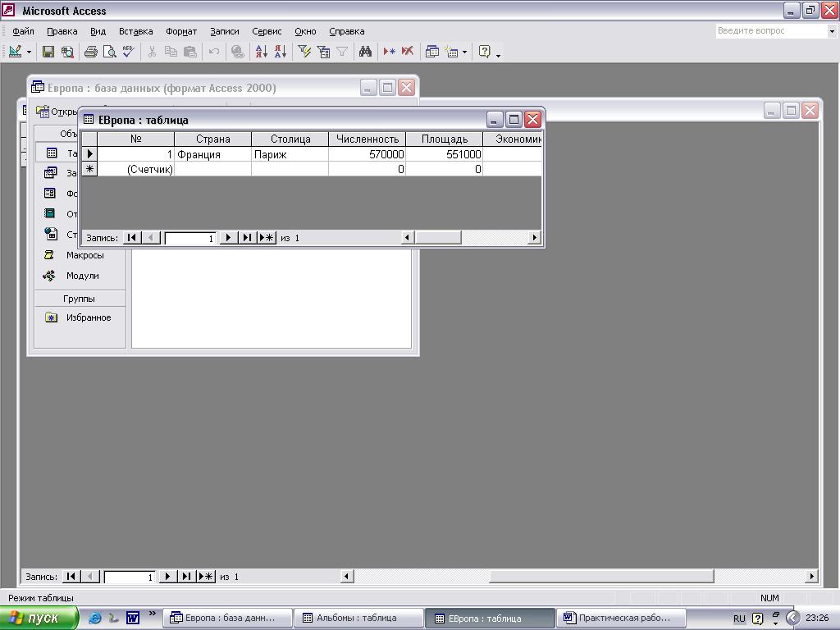The width and height of the screenshot is (840, 630).
Task: Sort descending with the Я-A icon
Action: coord(281,52)
